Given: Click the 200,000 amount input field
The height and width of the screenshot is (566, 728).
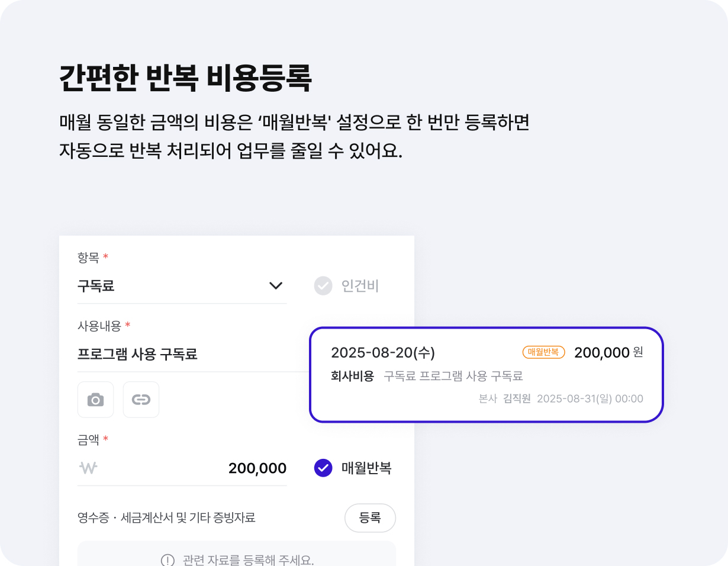Looking at the screenshot, I should 257,468.
